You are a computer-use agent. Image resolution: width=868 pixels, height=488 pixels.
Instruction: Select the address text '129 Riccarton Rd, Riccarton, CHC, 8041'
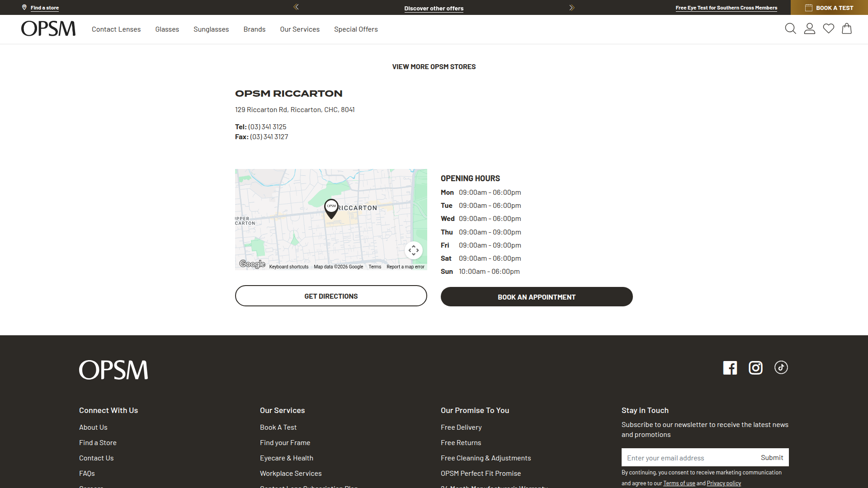(x=295, y=110)
